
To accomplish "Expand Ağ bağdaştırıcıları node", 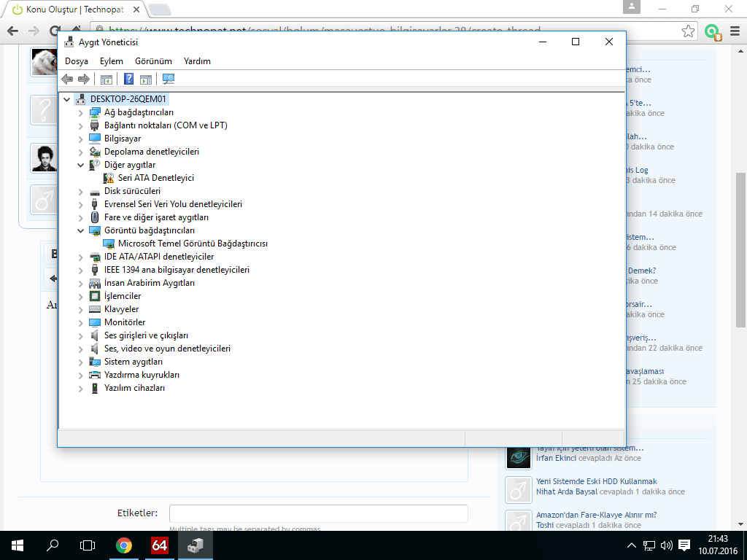I will (x=81, y=113).
